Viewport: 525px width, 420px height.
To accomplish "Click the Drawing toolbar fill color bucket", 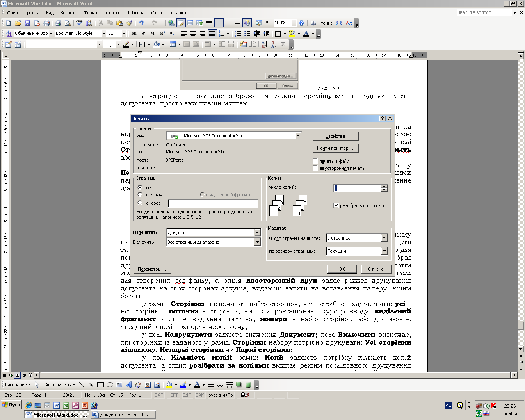I will click(169, 385).
